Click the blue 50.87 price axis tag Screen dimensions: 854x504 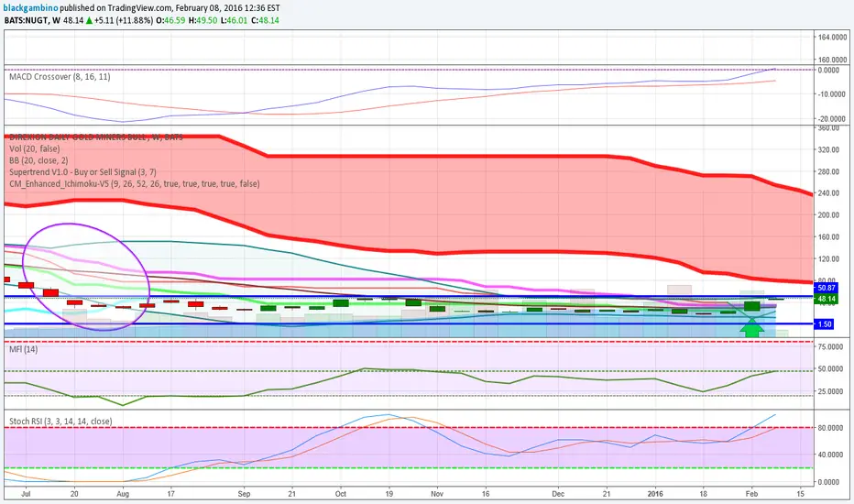coord(827,288)
